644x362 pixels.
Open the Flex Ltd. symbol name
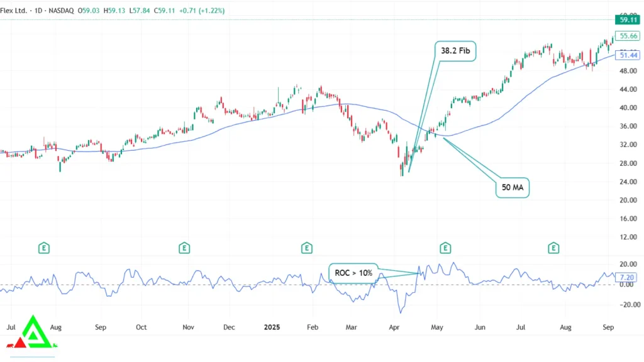click(14, 10)
